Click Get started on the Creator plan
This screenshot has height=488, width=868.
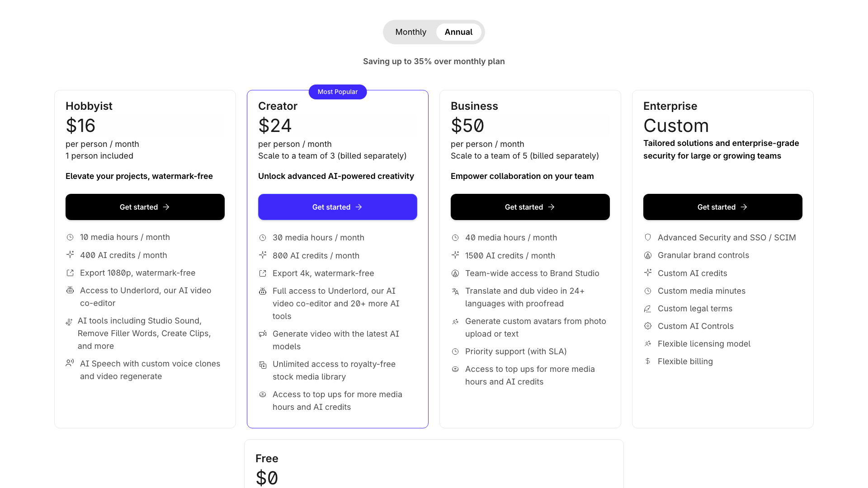pyautogui.click(x=337, y=207)
